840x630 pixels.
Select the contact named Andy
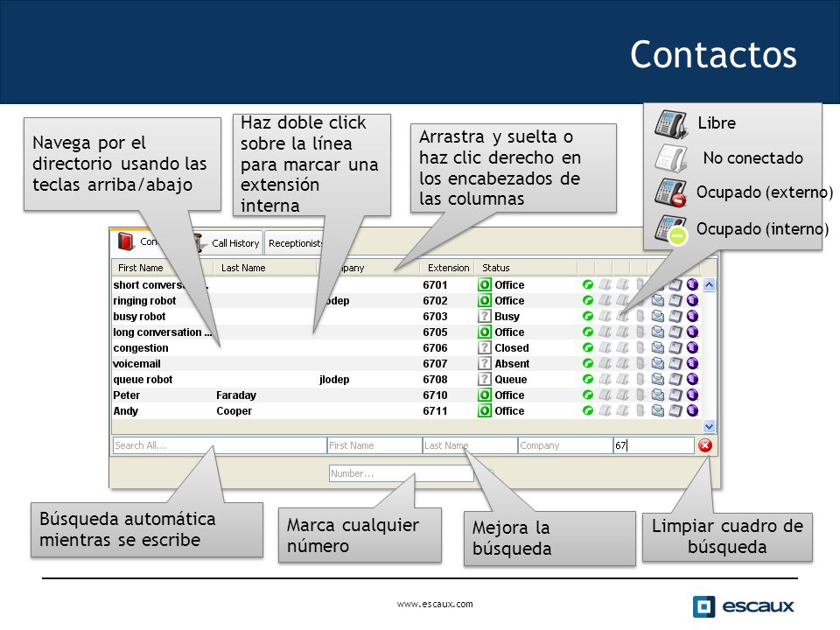click(126, 411)
